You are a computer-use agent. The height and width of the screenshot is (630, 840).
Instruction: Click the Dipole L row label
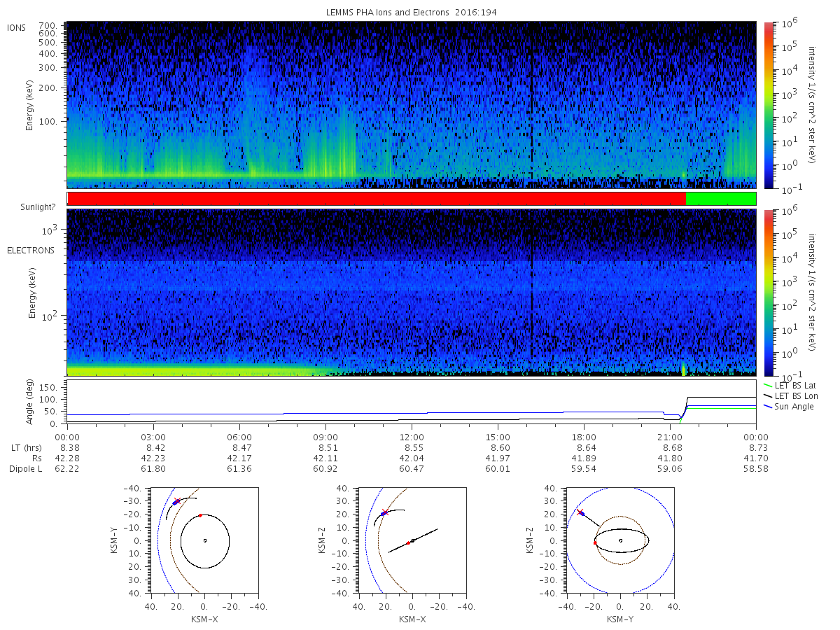(x=25, y=468)
